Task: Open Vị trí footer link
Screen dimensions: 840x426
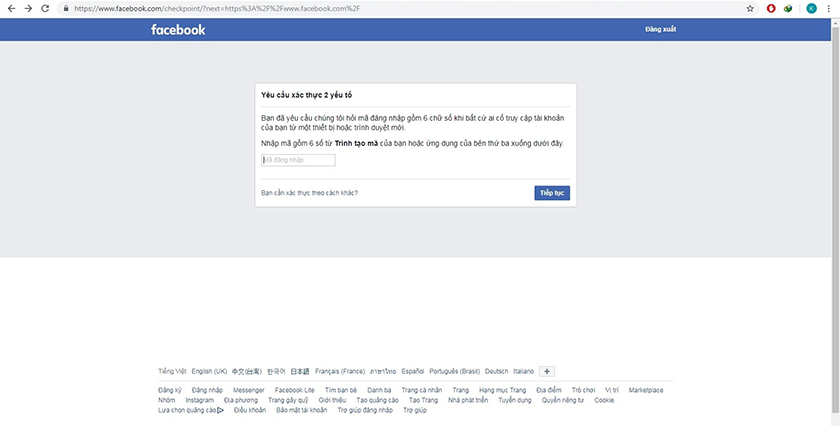Action: [612, 390]
